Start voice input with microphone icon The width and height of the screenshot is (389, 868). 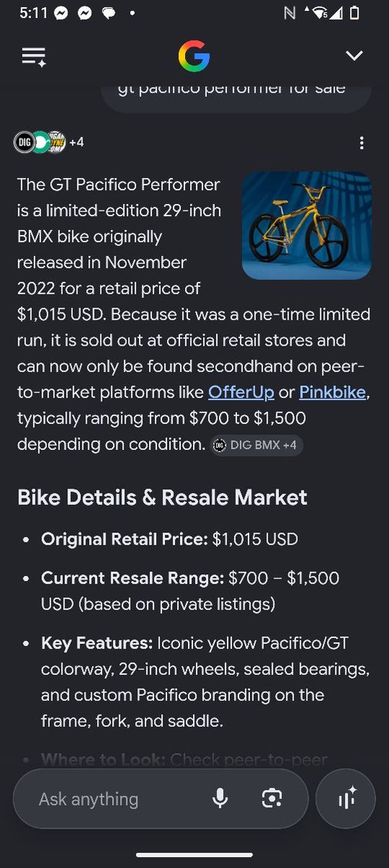click(x=221, y=799)
